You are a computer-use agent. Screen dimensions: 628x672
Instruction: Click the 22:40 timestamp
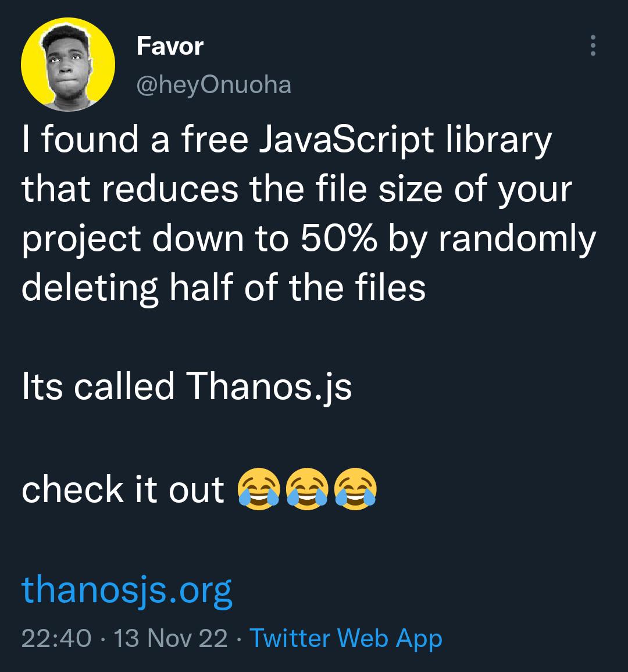click(x=56, y=638)
